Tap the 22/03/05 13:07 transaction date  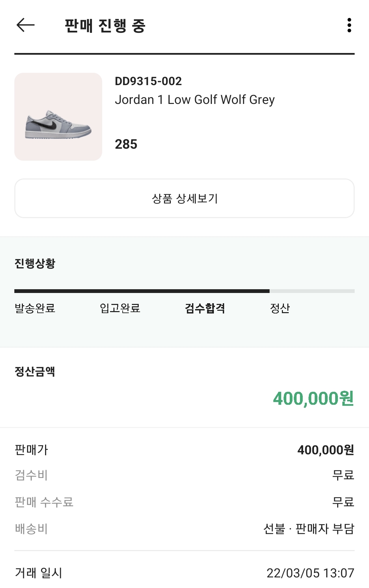tap(310, 573)
